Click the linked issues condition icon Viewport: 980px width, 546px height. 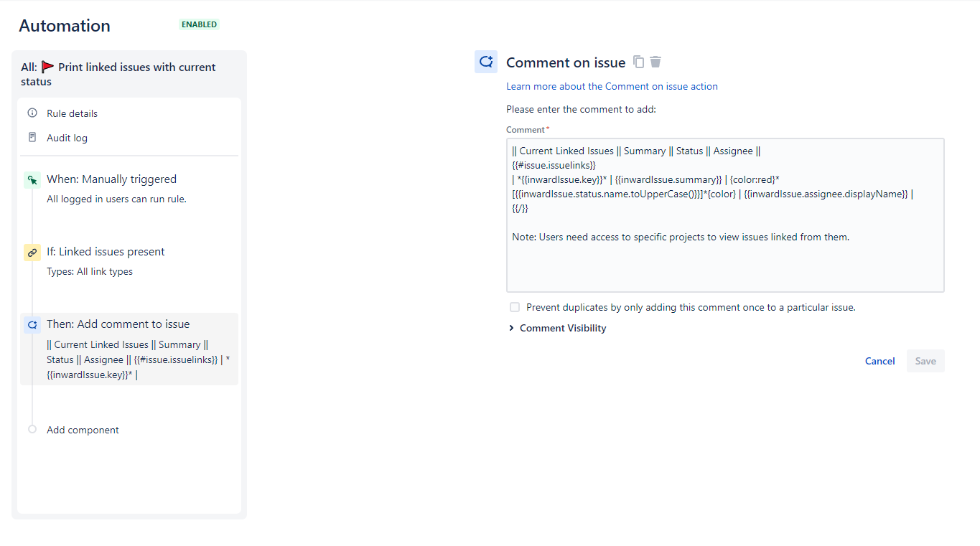32,253
